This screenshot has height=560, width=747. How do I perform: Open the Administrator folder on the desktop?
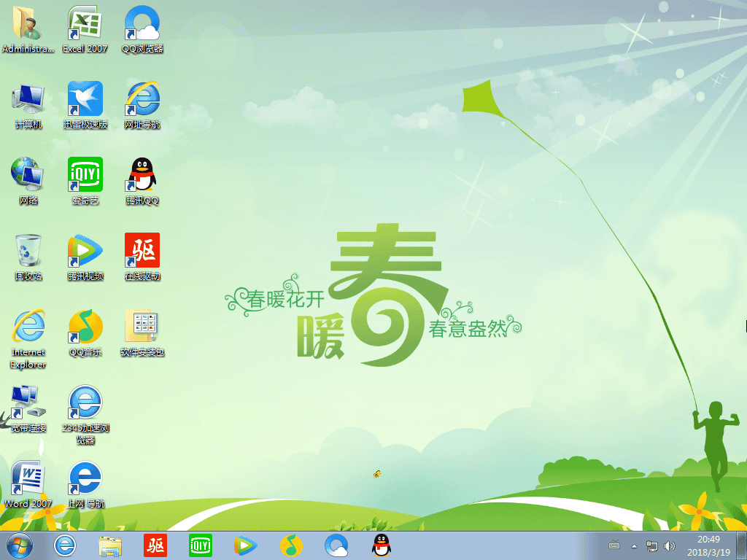point(28,29)
